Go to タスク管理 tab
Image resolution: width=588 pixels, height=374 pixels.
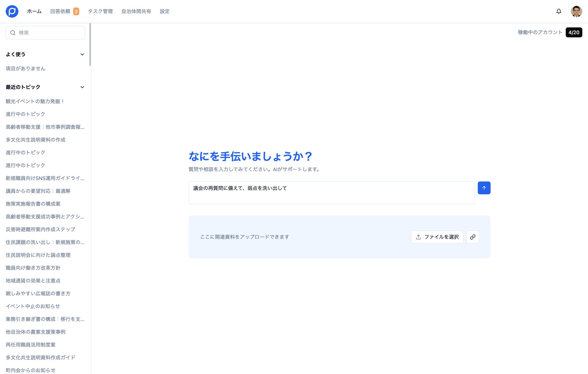tap(100, 11)
